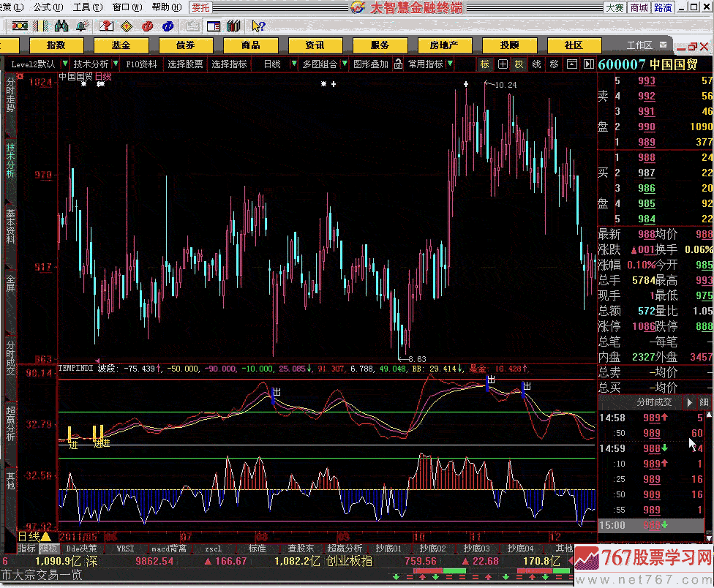Image resolution: width=714 pixels, height=588 pixels.
Task: Click the red circular info icon
Action: point(147,26)
